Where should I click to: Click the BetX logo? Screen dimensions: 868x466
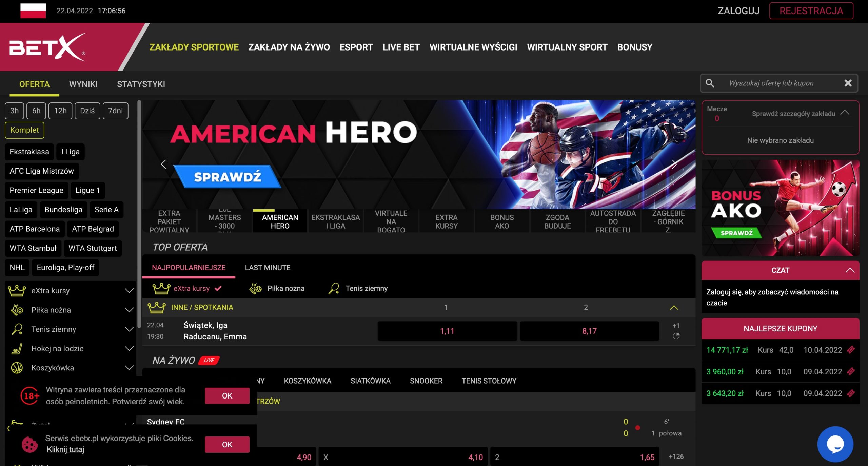[x=47, y=47]
